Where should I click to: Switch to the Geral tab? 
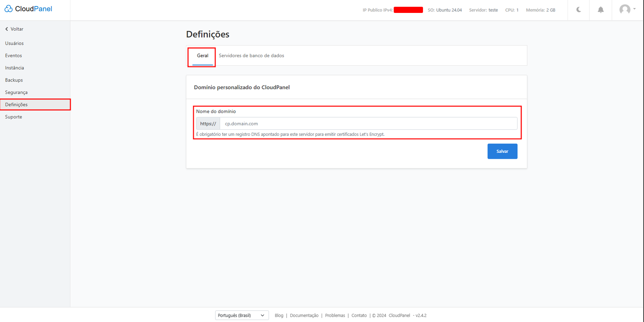[202, 56]
